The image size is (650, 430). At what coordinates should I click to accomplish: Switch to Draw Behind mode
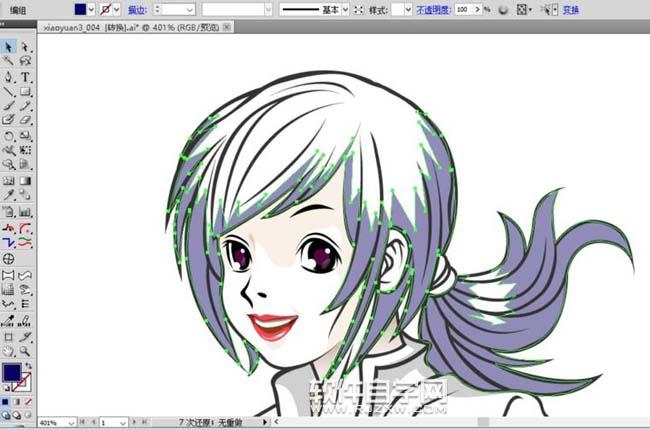point(17,415)
